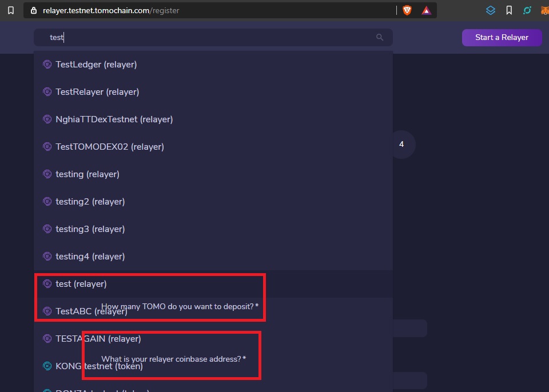Open the MetaMask fox extension

pos(545,10)
